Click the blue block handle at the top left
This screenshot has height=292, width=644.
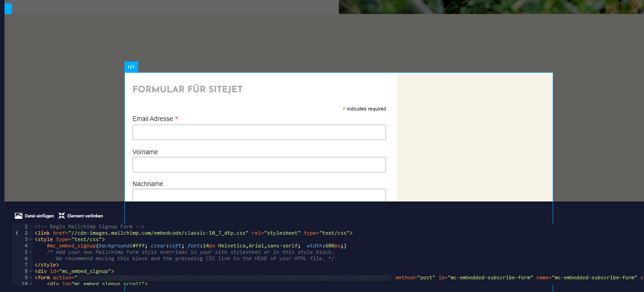click(x=8, y=8)
